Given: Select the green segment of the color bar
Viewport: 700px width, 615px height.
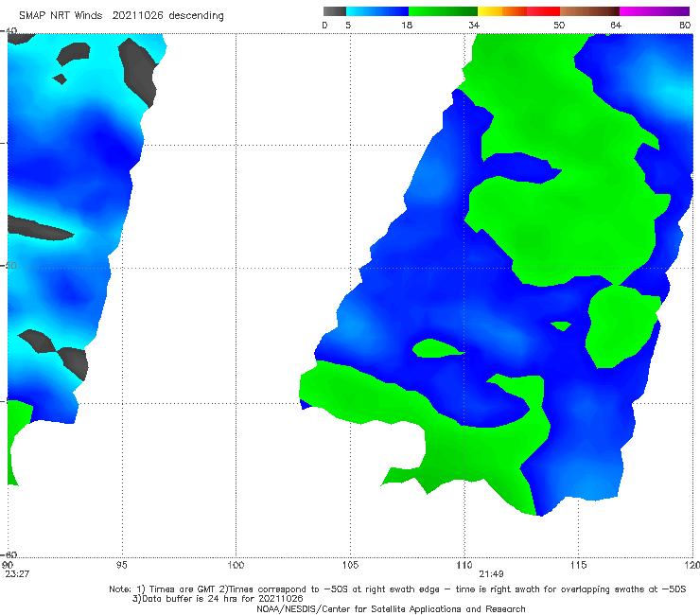Looking at the screenshot, I should point(443,11).
